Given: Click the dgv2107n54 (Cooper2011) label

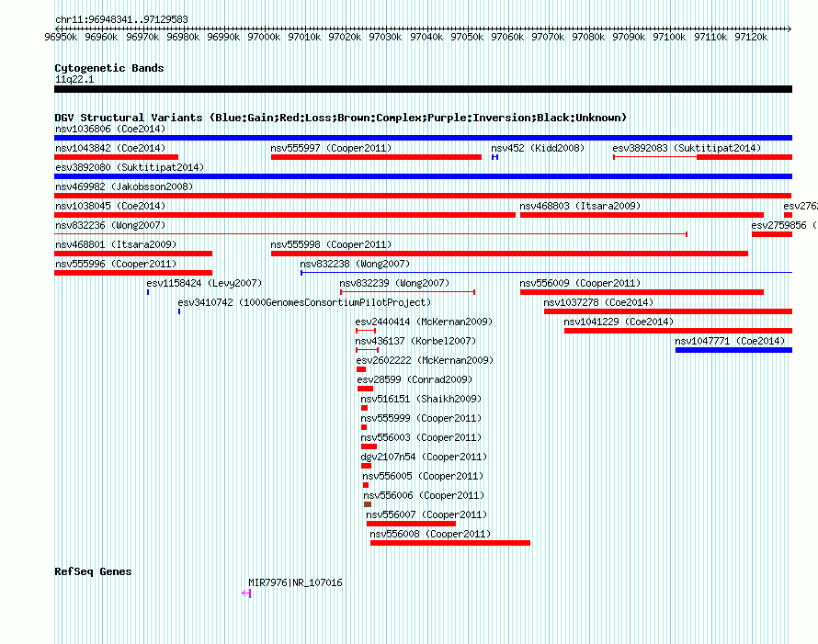Looking at the screenshot, I should 424,457.
